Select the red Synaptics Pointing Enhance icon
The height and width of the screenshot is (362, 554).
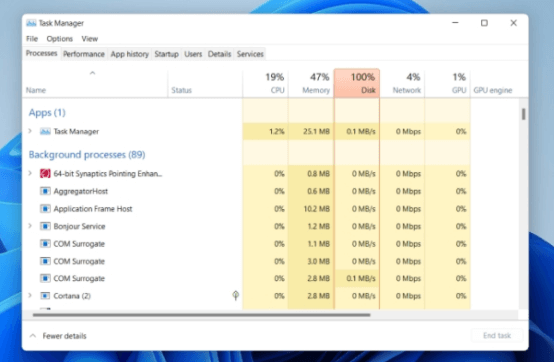pyautogui.click(x=45, y=173)
